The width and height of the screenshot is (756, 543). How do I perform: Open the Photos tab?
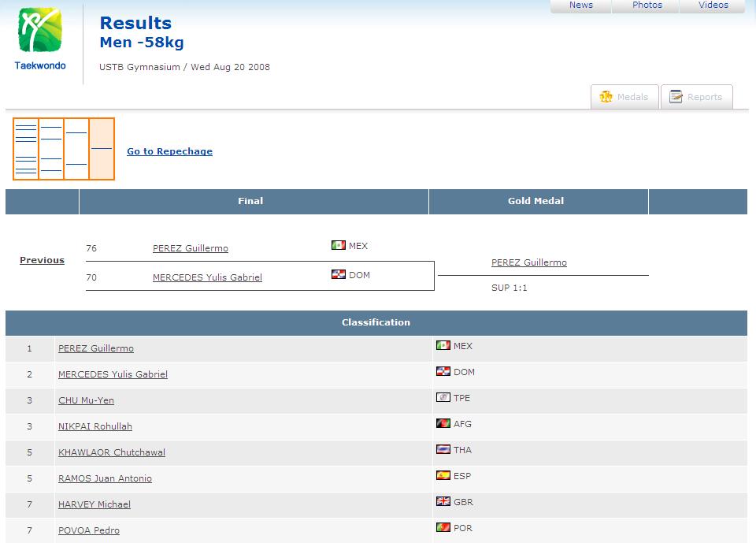click(647, 6)
